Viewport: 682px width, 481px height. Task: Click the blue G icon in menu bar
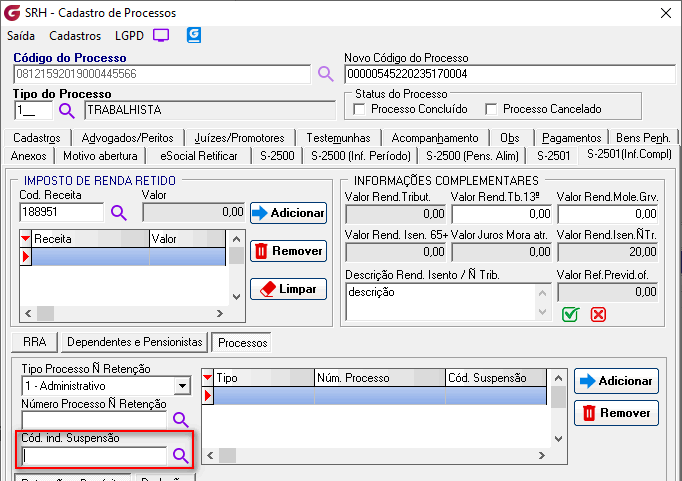pos(194,35)
